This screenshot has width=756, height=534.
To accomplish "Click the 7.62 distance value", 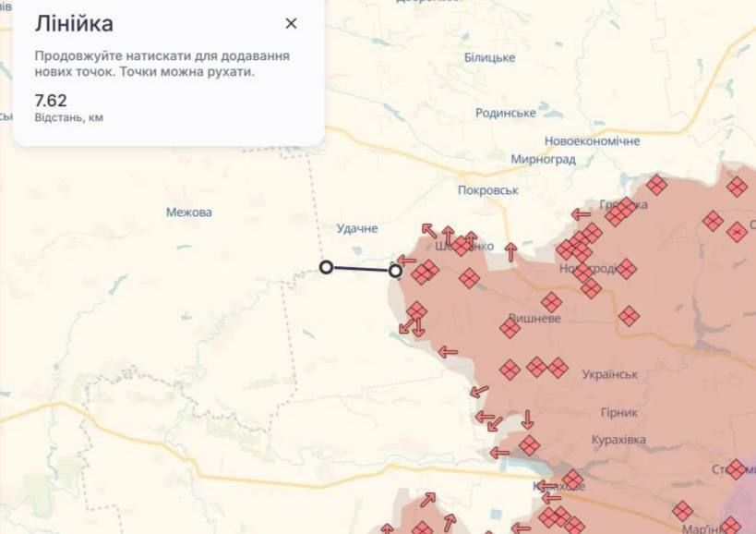I will [51, 101].
